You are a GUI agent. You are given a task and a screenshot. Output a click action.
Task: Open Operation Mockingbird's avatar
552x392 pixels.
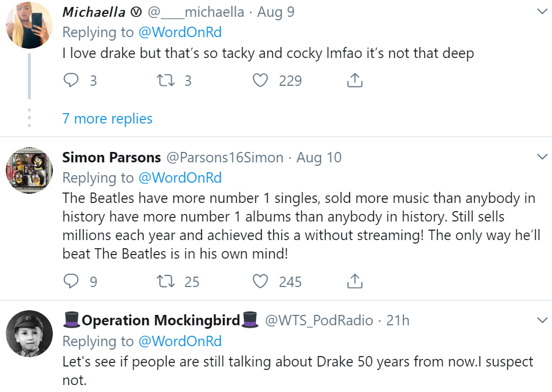(29, 333)
